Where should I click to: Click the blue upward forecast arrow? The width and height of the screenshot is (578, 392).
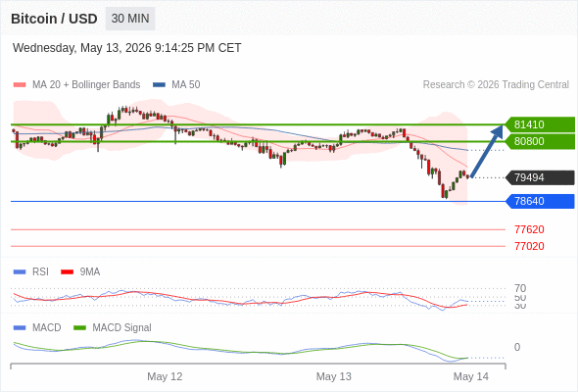coord(487,152)
